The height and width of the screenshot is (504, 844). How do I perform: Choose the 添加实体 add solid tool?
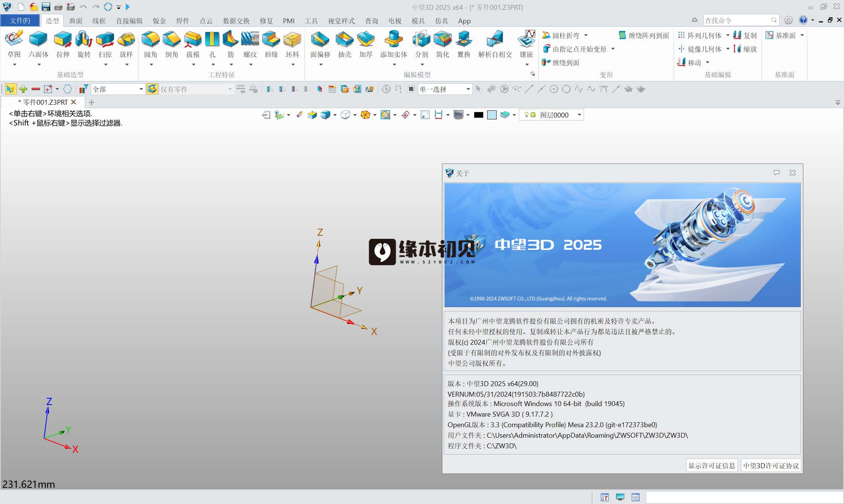[394, 44]
